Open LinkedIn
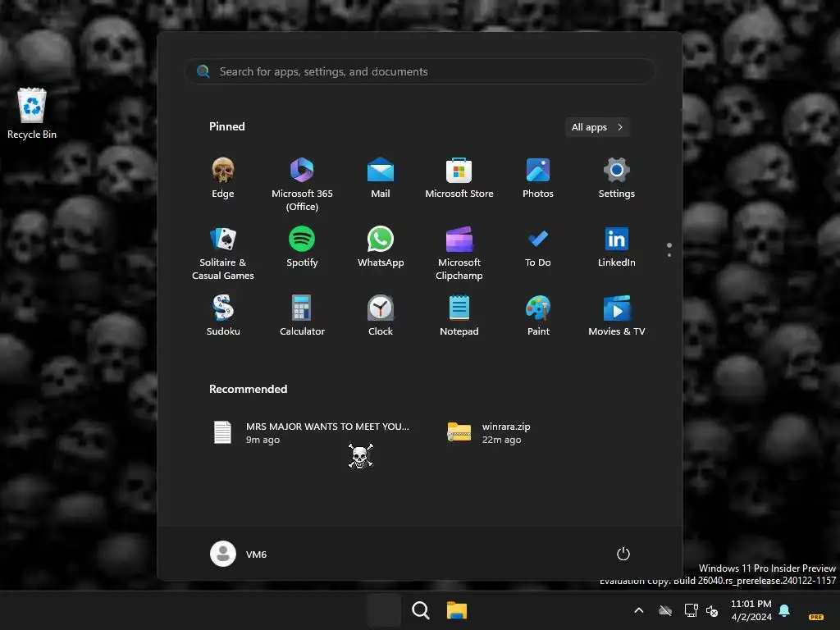This screenshot has width=840, height=630. [x=617, y=247]
